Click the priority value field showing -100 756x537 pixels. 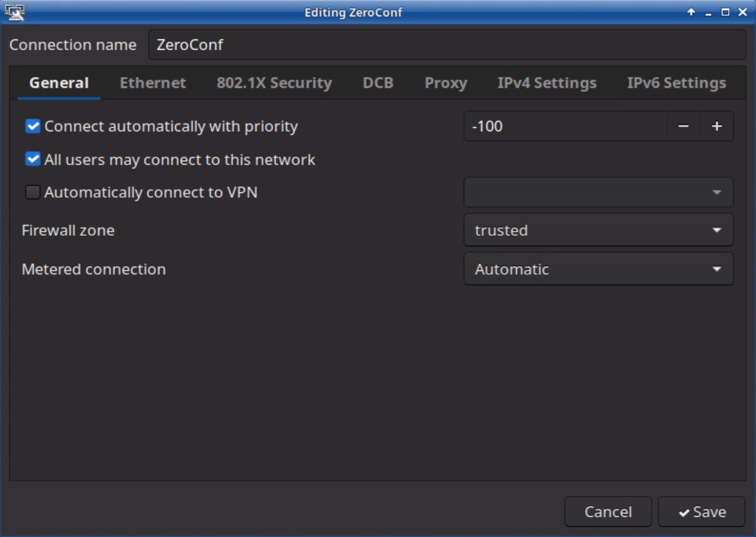pyautogui.click(x=564, y=126)
